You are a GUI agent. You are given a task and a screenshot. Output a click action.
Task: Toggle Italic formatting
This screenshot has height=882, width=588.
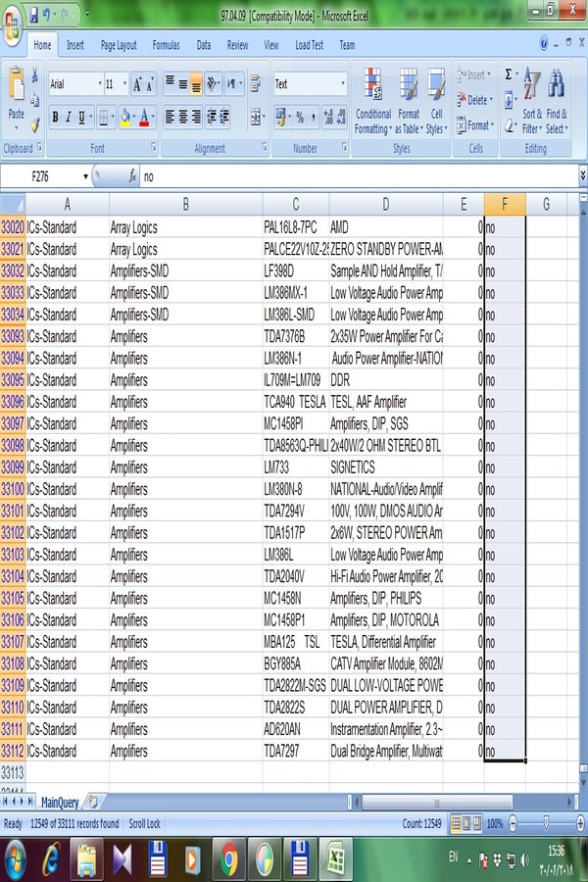pos(68,117)
